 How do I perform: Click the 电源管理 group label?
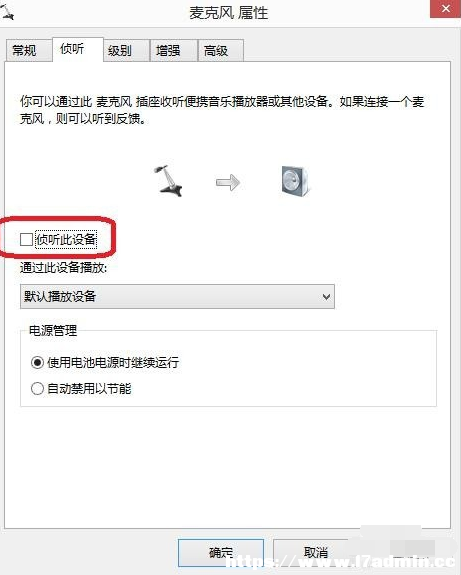coord(53,330)
